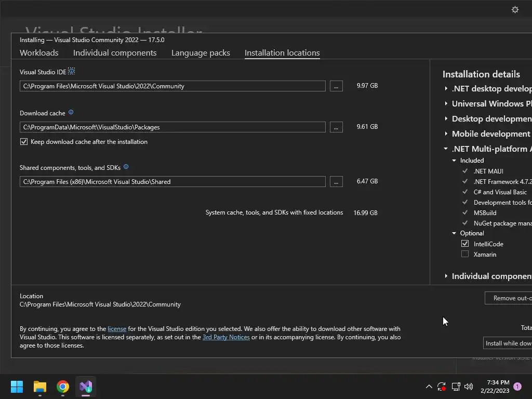Open the Install while downloading dropdown
This screenshot has width=532, height=399.
click(x=507, y=343)
